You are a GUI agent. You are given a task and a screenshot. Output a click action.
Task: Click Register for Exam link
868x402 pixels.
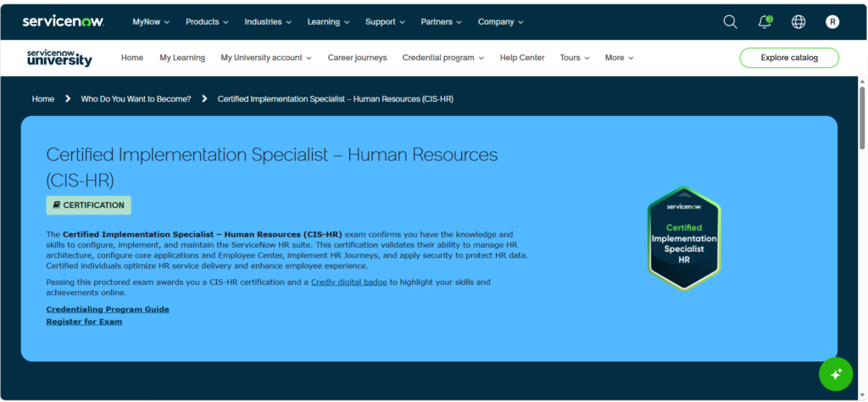pos(84,321)
